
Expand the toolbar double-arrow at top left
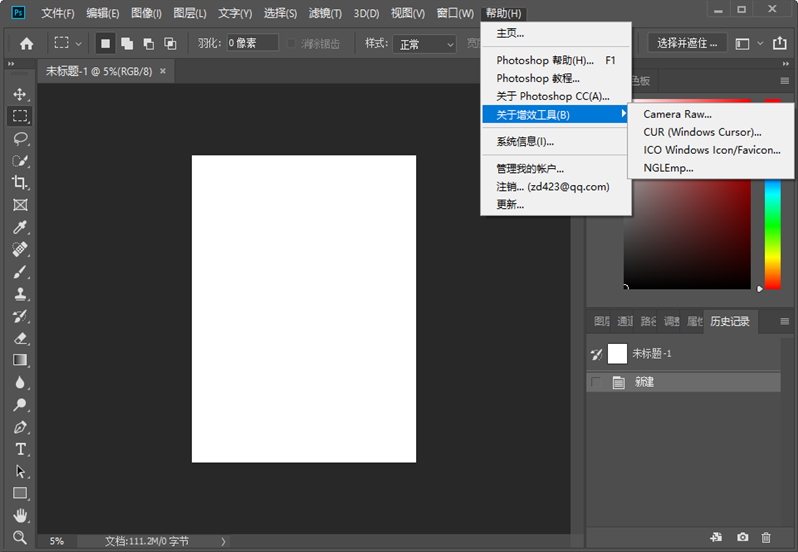tap(11, 64)
